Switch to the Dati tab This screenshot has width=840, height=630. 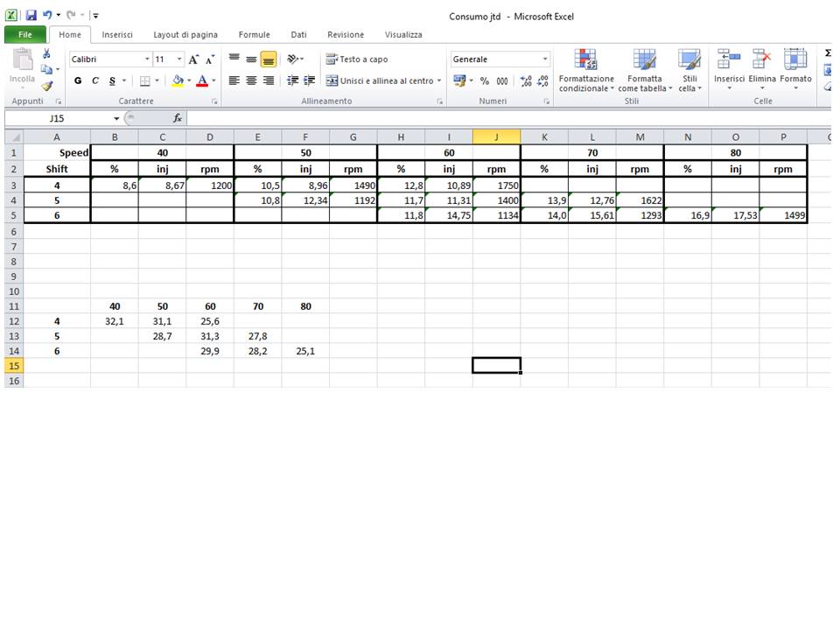coord(298,34)
